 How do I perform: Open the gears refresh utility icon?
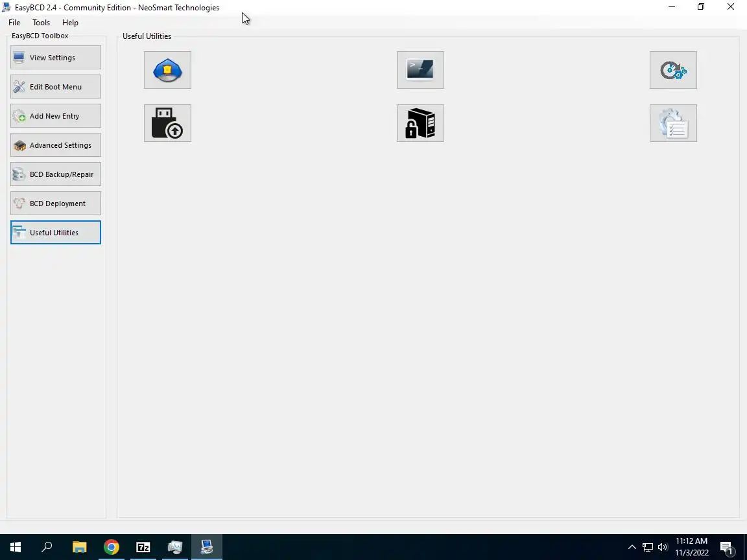(x=672, y=70)
